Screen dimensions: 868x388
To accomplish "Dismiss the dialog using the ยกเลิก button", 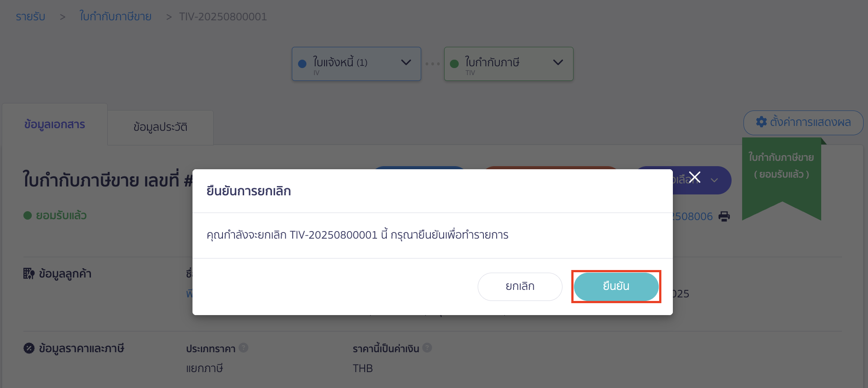I will point(520,286).
